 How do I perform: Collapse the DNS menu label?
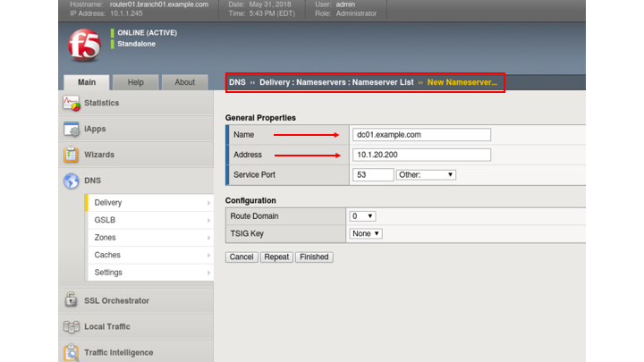coord(92,181)
